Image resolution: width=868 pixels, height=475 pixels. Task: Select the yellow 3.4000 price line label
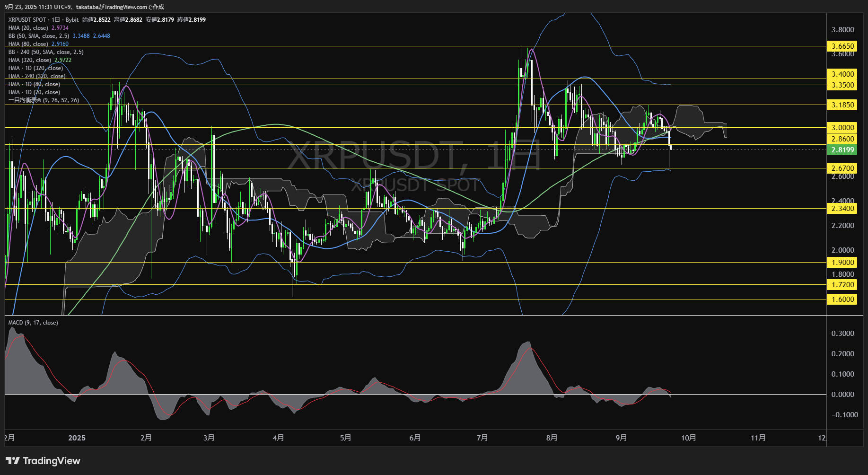click(x=843, y=74)
